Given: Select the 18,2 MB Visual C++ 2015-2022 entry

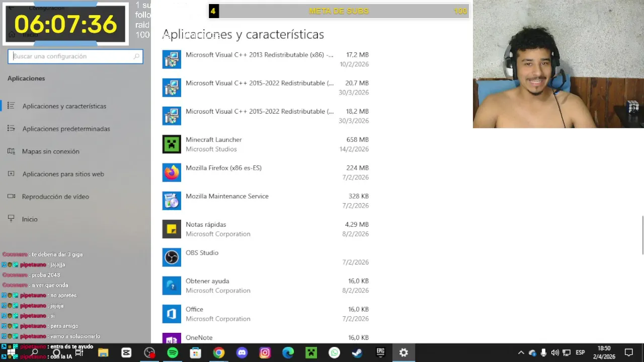Looking at the screenshot, I should (266, 116).
